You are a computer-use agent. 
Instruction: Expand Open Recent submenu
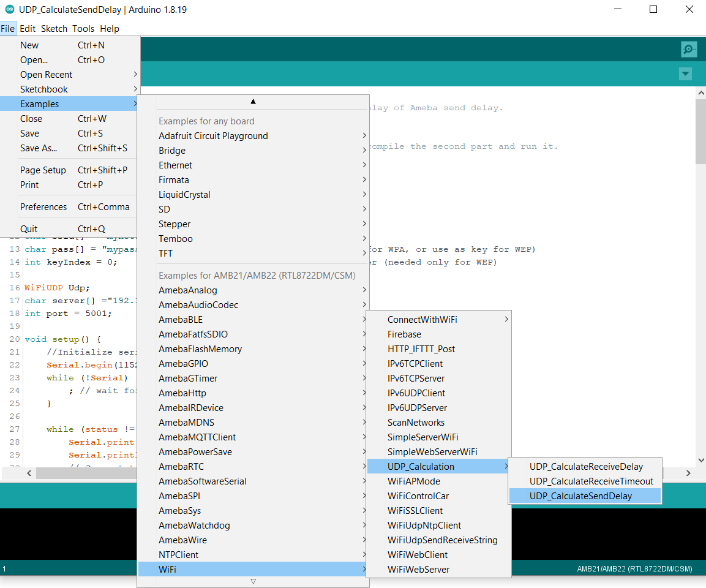(70, 74)
